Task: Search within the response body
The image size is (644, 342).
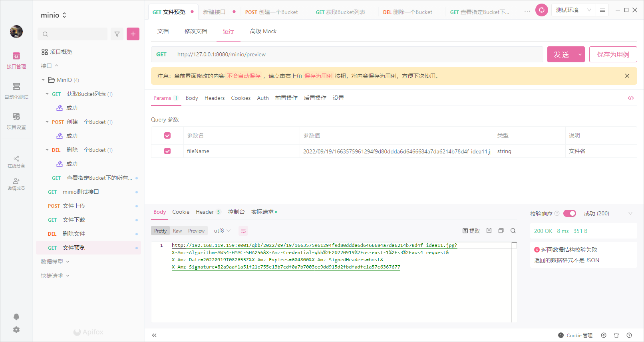Action: tap(513, 231)
